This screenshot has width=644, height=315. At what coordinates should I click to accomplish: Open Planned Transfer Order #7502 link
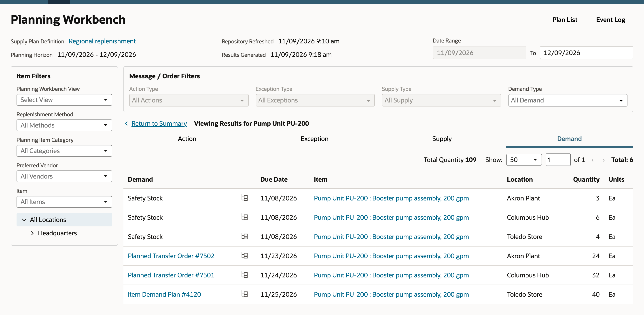pos(171,256)
